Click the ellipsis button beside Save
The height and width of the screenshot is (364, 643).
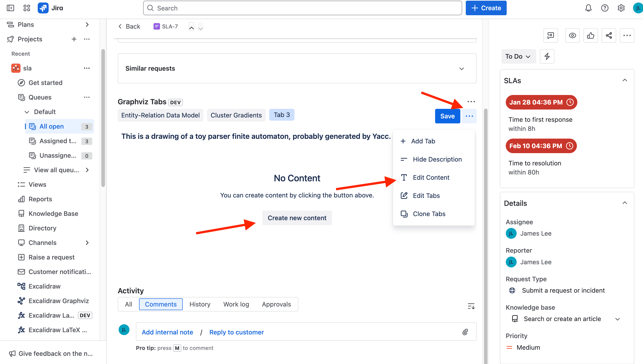[469, 116]
